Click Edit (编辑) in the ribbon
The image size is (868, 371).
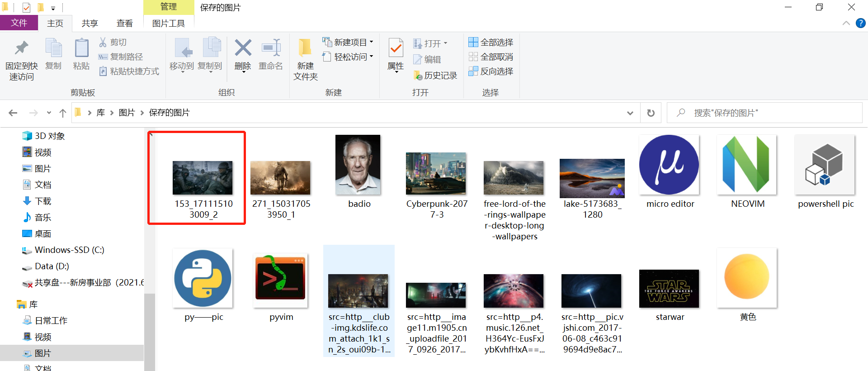point(427,59)
